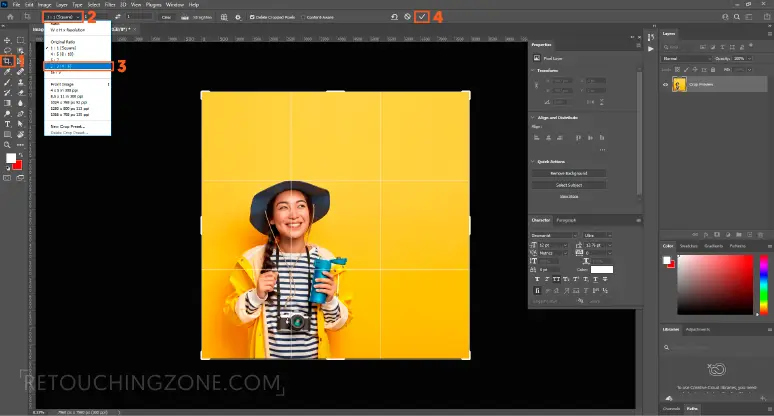Toggle all caps in Character panel
This screenshot has width=774, height=416.
coord(556,279)
